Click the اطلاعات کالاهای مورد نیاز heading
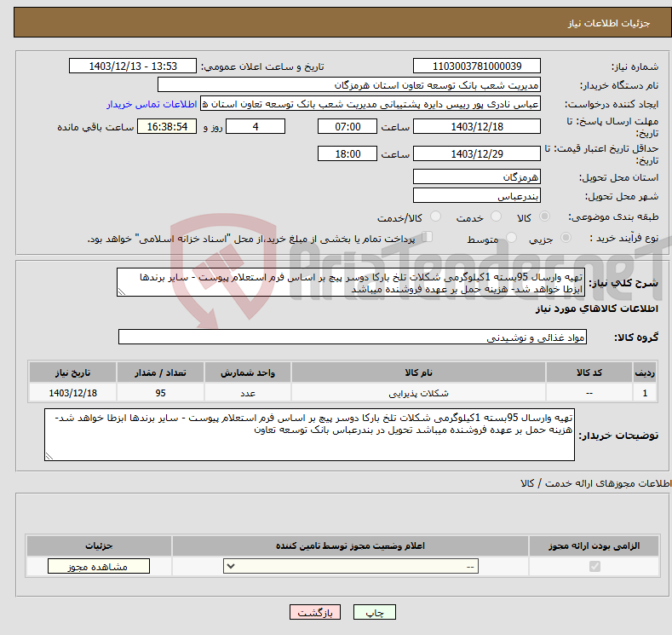 [x=596, y=309]
